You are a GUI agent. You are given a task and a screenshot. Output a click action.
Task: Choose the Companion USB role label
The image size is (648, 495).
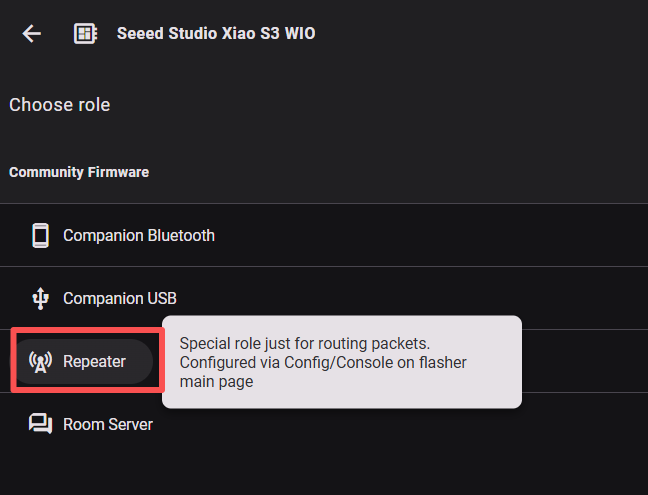[x=120, y=298]
